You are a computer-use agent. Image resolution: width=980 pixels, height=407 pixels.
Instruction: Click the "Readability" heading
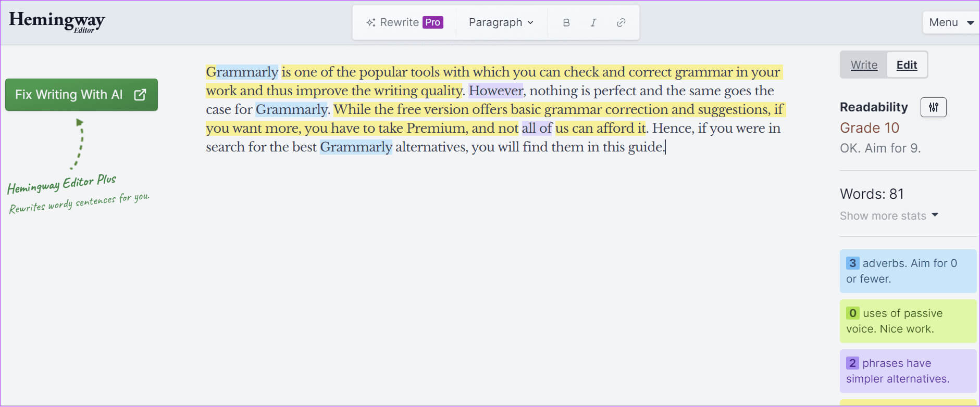(874, 107)
